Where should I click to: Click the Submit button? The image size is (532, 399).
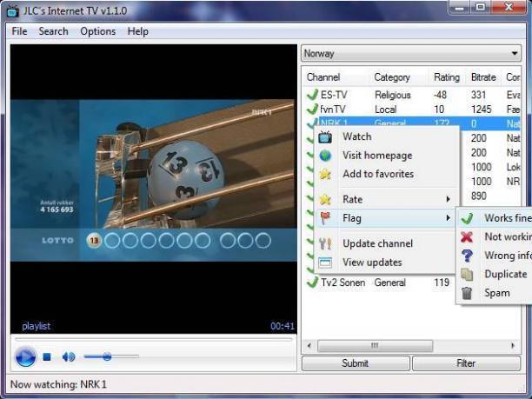(356, 363)
